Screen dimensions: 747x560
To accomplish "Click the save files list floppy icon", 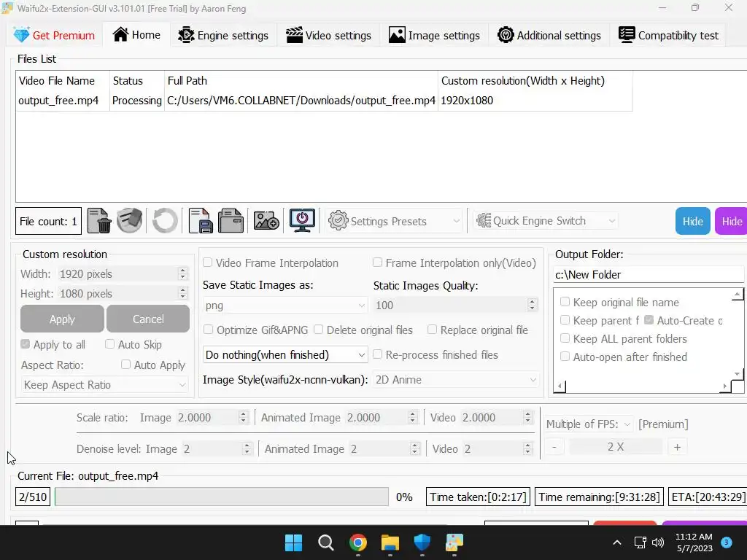I will coord(201,221).
